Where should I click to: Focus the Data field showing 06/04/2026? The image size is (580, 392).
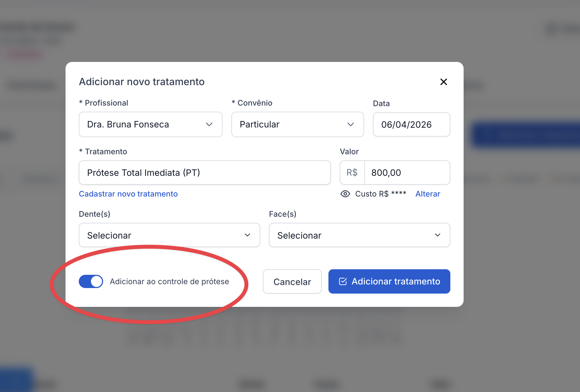411,124
